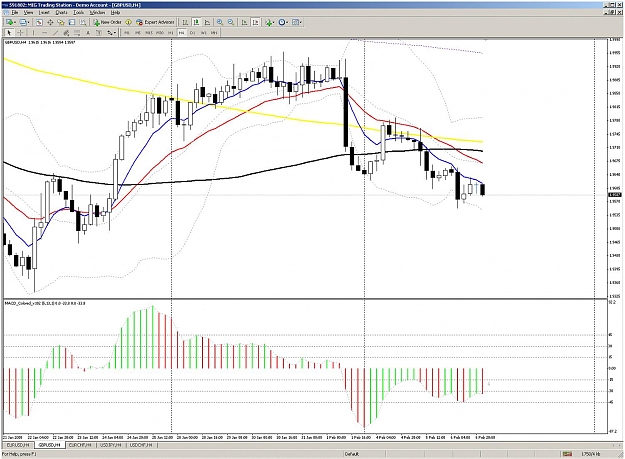625x459 pixels.
Task: Select the Fibonacci retracement tool
Action: pyautogui.click(x=77, y=33)
